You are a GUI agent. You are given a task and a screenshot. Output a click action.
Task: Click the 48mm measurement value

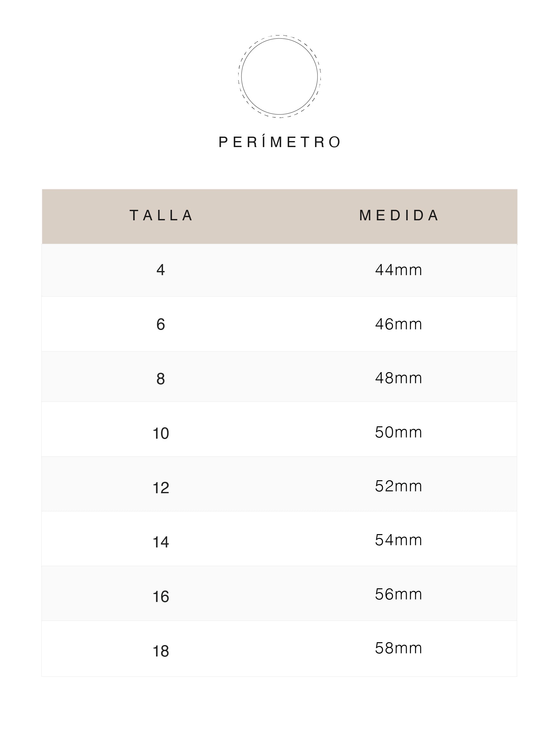coord(398,378)
